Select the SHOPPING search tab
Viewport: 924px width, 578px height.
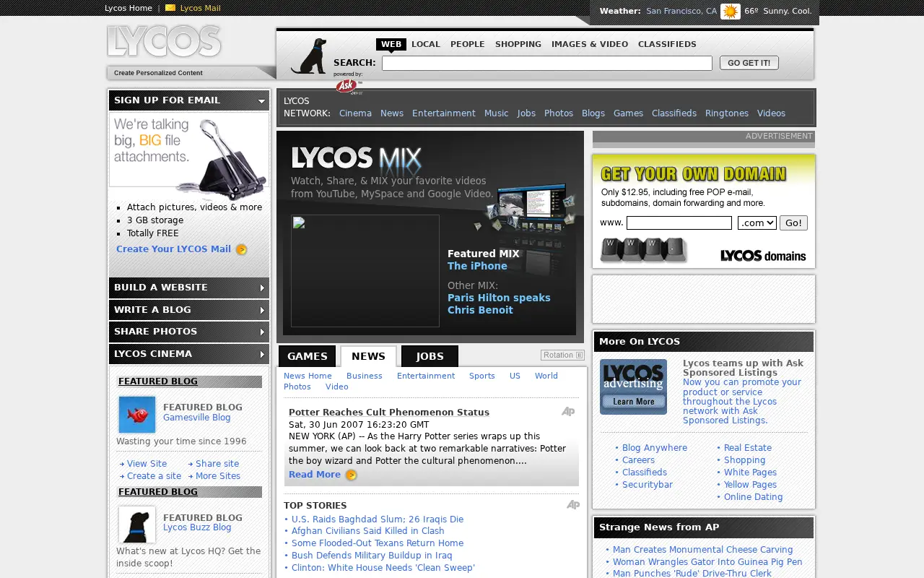(518, 44)
